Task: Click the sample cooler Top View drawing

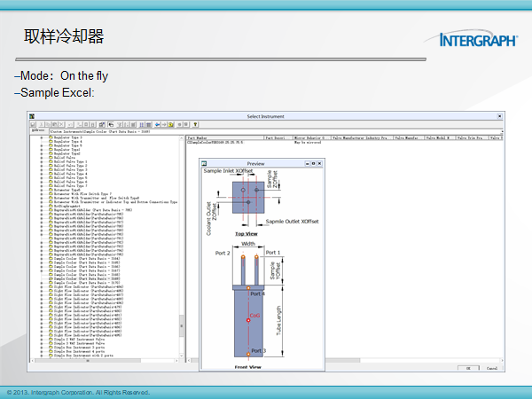Action: pos(248,198)
